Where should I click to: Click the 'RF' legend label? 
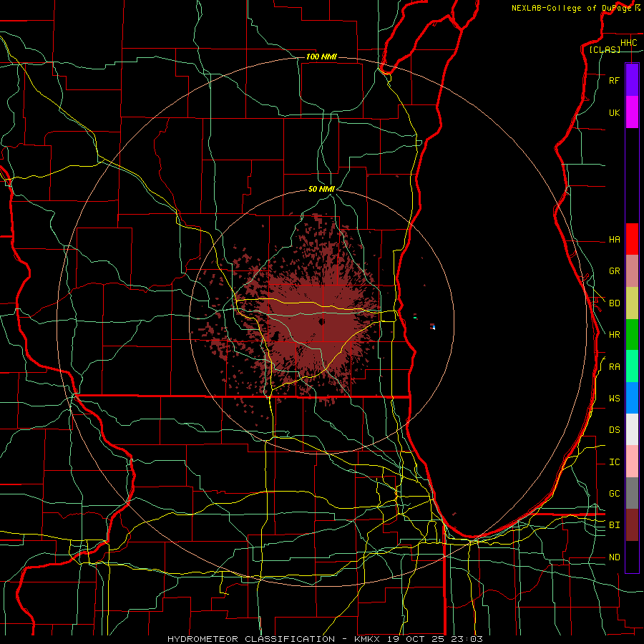[x=614, y=81]
